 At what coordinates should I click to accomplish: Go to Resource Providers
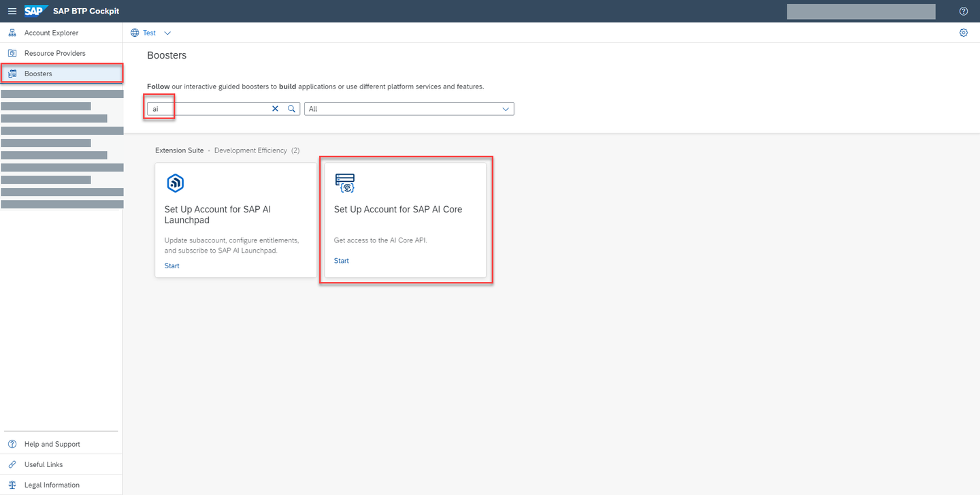tap(61, 53)
